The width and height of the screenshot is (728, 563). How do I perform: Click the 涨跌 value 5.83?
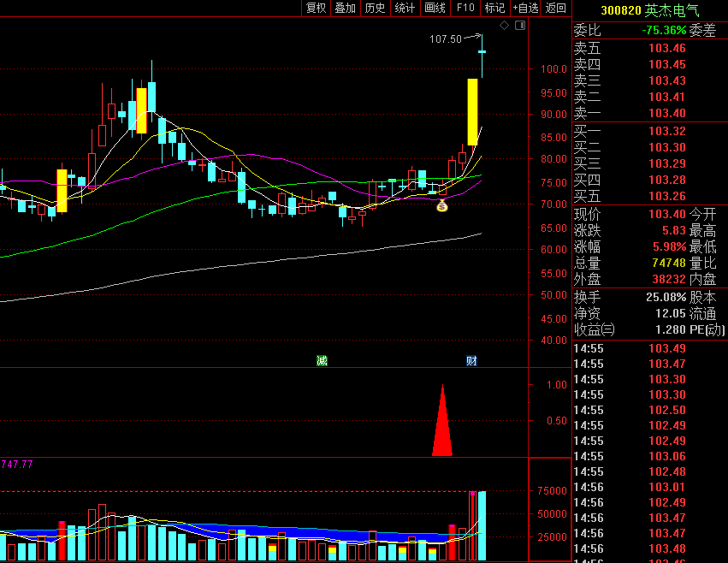674,231
